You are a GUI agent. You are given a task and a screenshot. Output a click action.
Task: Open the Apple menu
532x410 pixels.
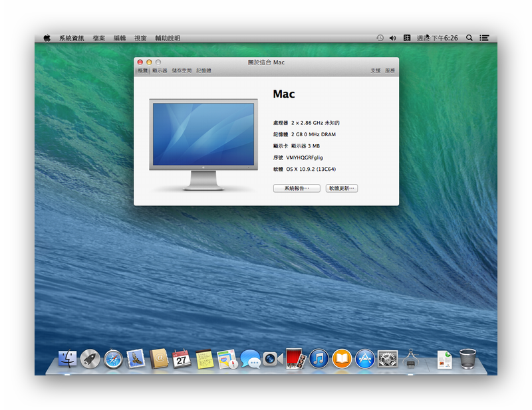(x=47, y=38)
